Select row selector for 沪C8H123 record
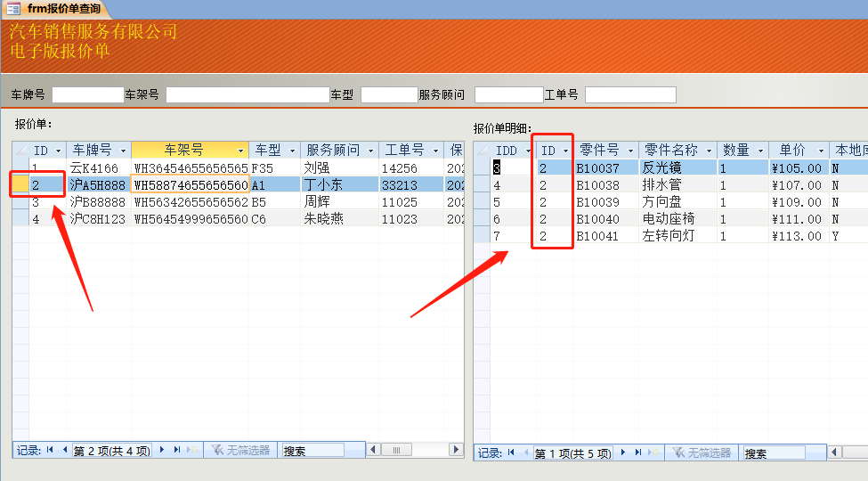 click(x=20, y=218)
